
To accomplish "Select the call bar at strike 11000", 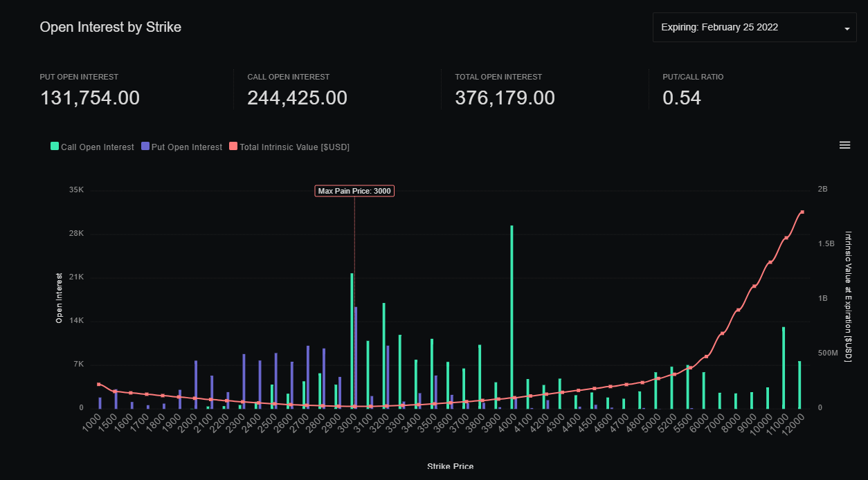I will tap(783, 367).
